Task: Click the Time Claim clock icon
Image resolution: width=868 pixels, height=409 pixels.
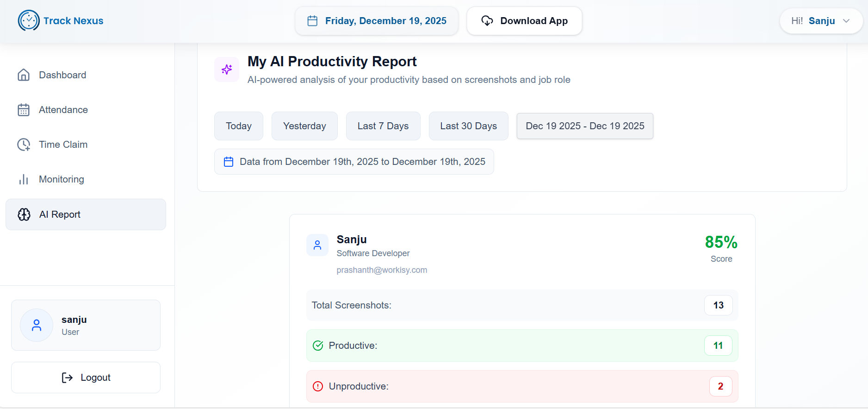Action: 24,145
